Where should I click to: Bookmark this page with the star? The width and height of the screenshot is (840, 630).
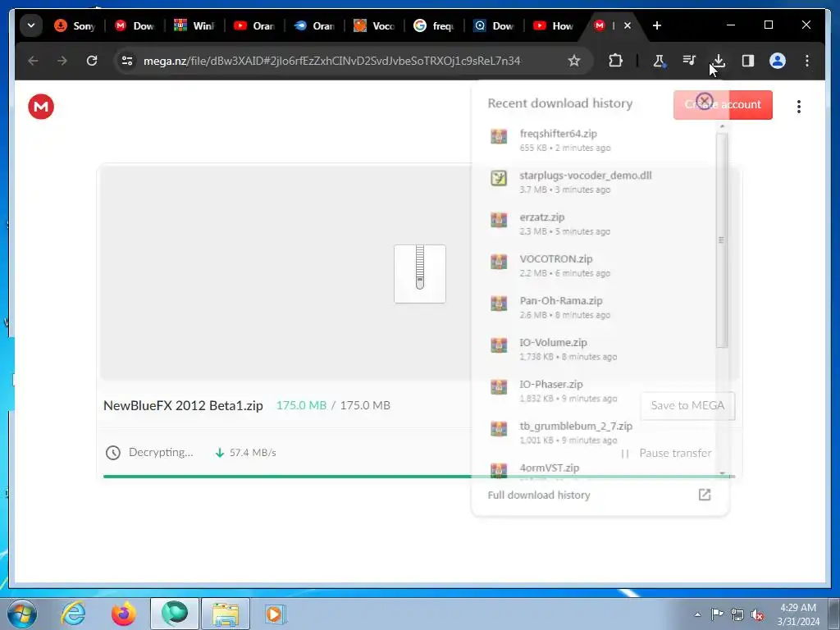pos(573,61)
